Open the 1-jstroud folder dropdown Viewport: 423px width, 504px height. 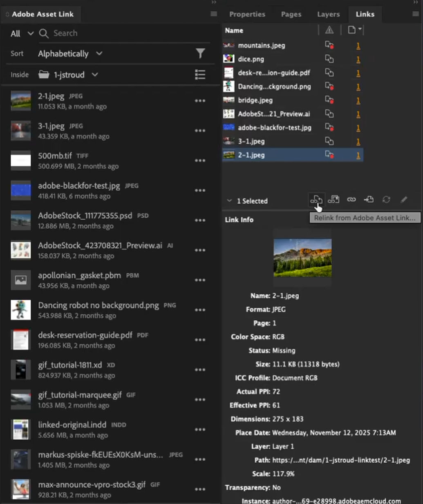pyautogui.click(x=68, y=75)
